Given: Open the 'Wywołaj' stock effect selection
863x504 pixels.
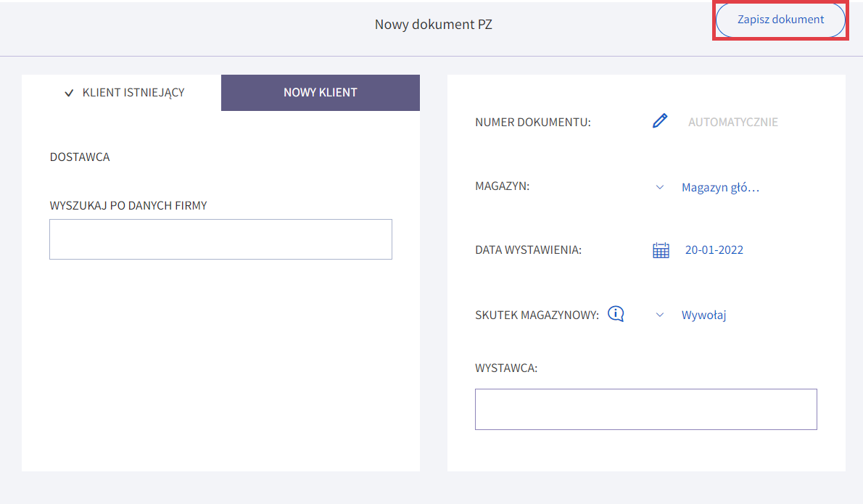Looking at the screenshot, I should coord(703,315).
